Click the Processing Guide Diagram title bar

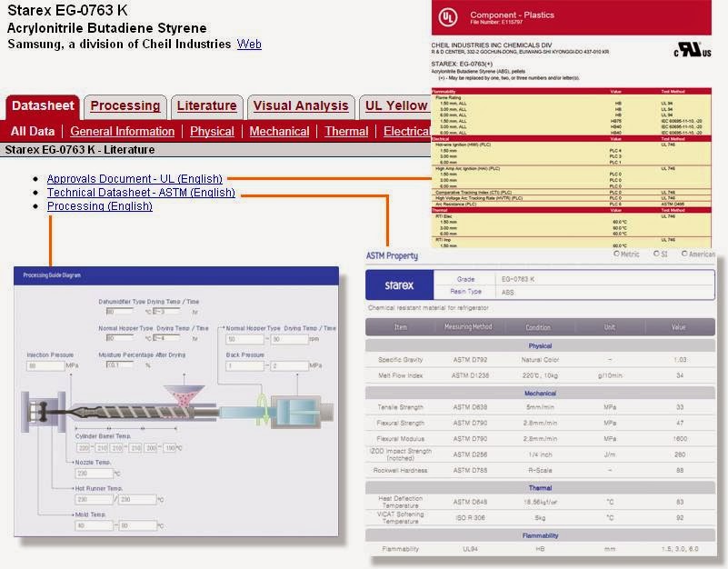[x=176, y=275]
